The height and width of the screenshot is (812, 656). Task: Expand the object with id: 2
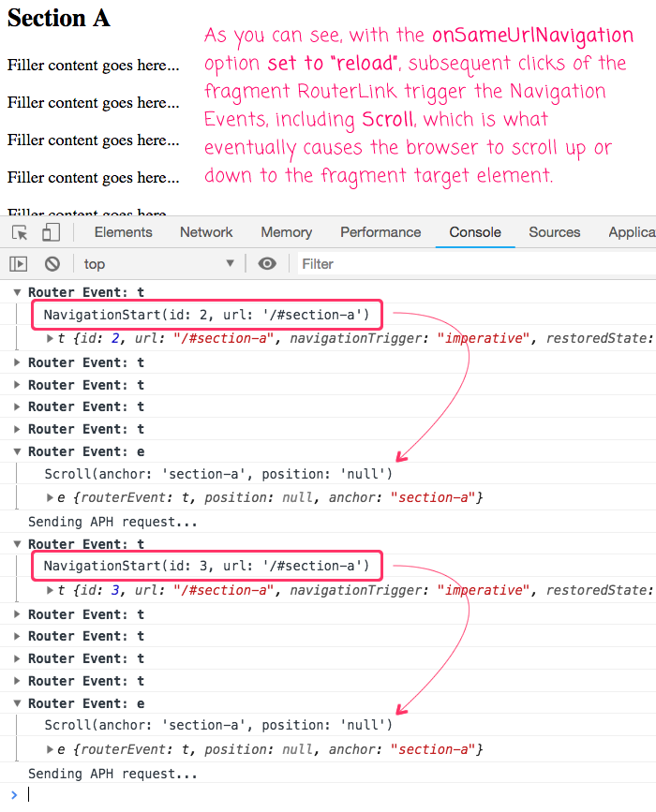coord(51,338)
